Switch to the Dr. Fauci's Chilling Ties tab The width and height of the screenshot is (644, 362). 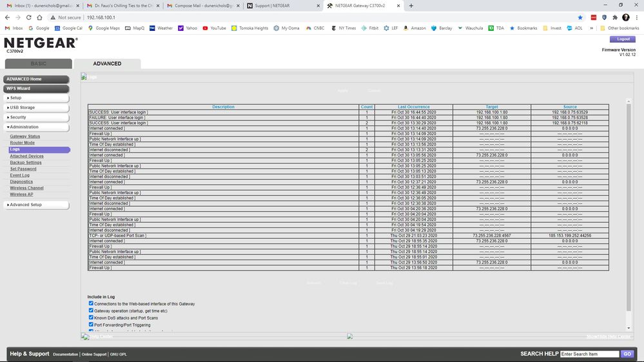121,6
